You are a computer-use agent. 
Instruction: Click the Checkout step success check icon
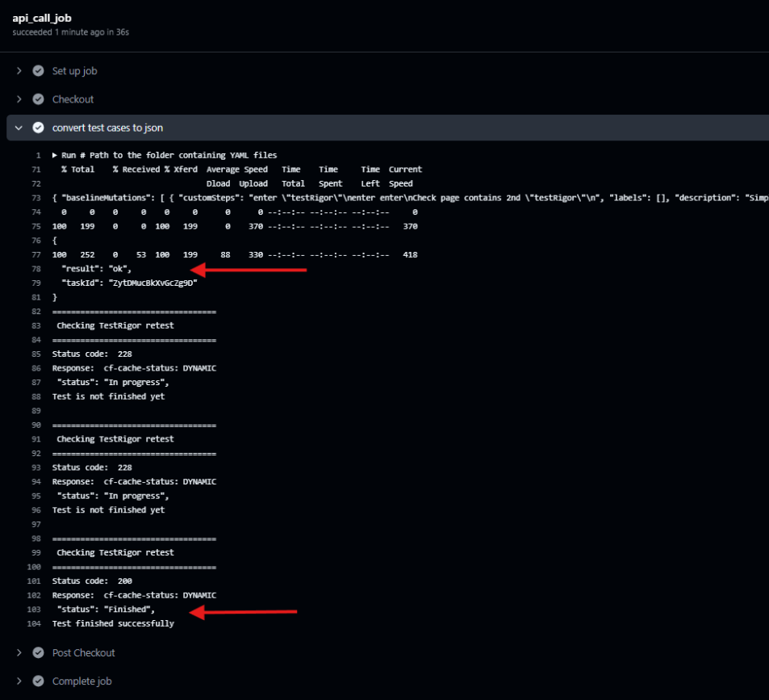tap(38, 99)
